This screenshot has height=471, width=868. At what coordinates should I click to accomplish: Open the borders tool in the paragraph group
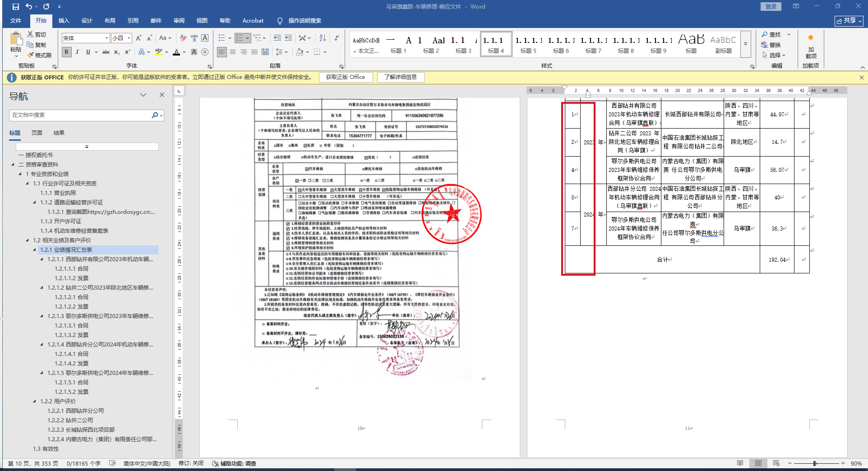pyautogui.click(x=317, y=52)
